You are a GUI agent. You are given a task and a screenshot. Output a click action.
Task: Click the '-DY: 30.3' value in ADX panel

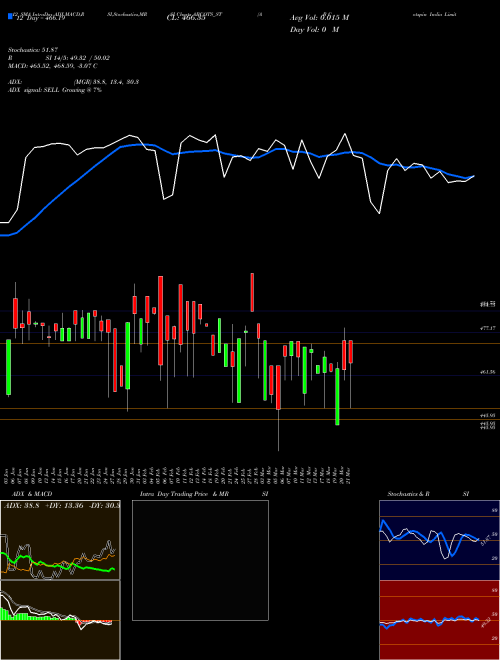[x=105, y=506]
